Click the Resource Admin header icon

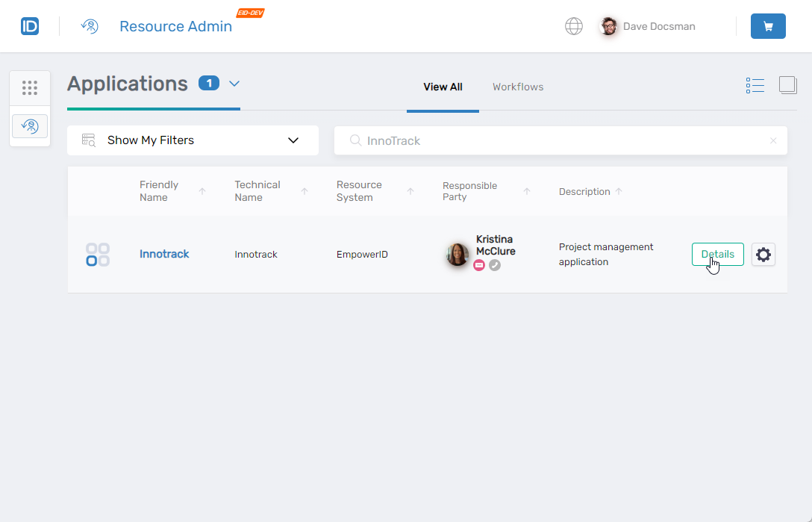[x=90, y=27]
